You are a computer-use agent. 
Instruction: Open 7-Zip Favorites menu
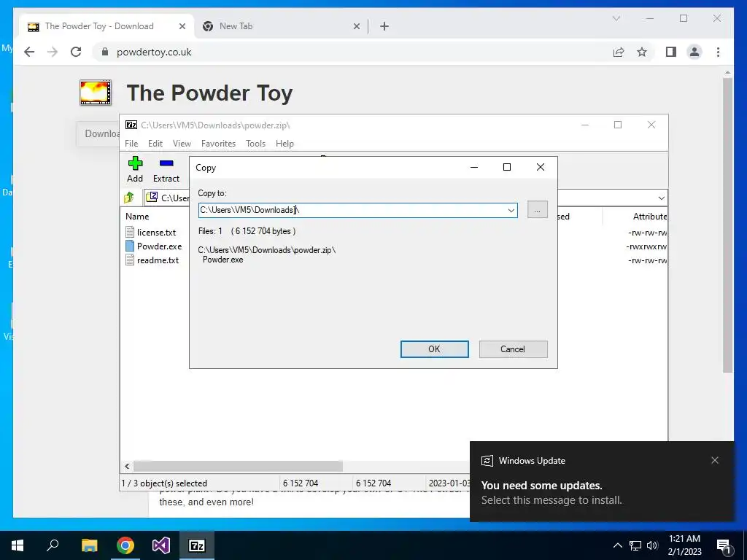(218, 144)
